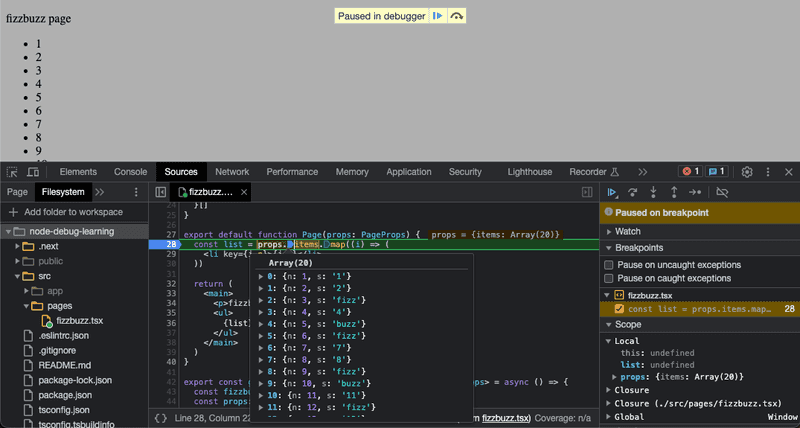Switch to the Network tab
800x428 pixels.
point(232,172)
